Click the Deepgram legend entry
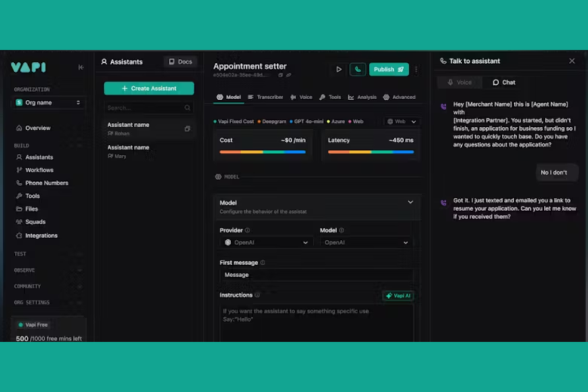This screenshot has width=588, height=392. (272, 122)
